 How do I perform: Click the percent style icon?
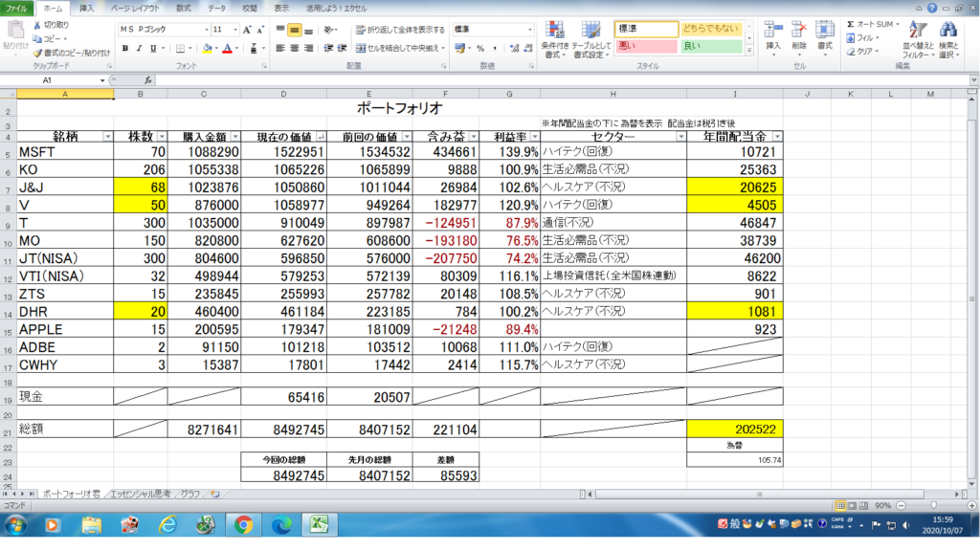[x=480, y=48]
